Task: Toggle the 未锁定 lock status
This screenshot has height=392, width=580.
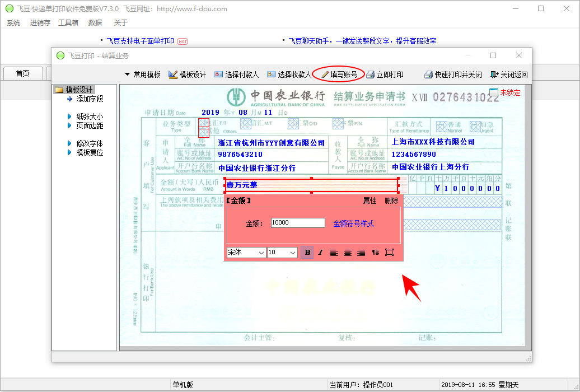Action: pos(504,92)
